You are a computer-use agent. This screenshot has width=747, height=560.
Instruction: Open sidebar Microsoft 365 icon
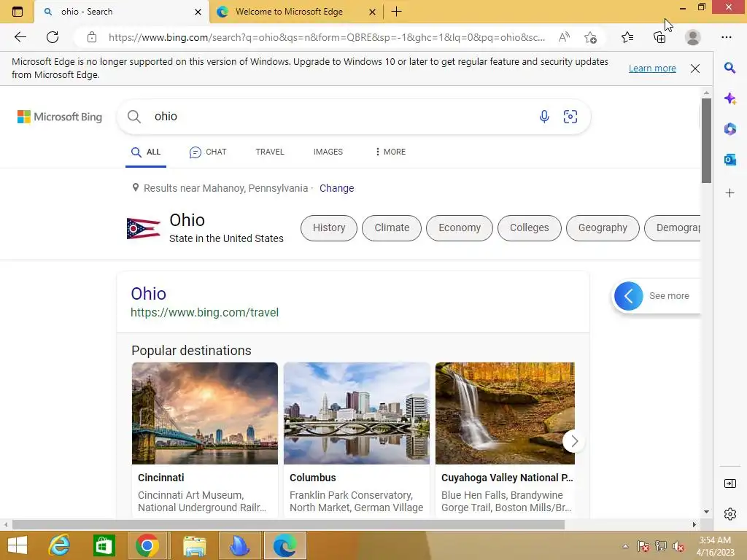(x=729, y=129)
